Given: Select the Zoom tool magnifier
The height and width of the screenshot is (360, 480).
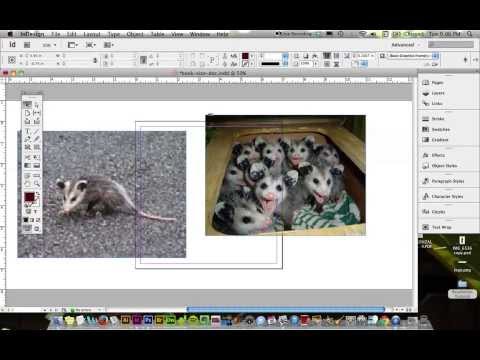Looking at the screenshot, I should (37, 183).
